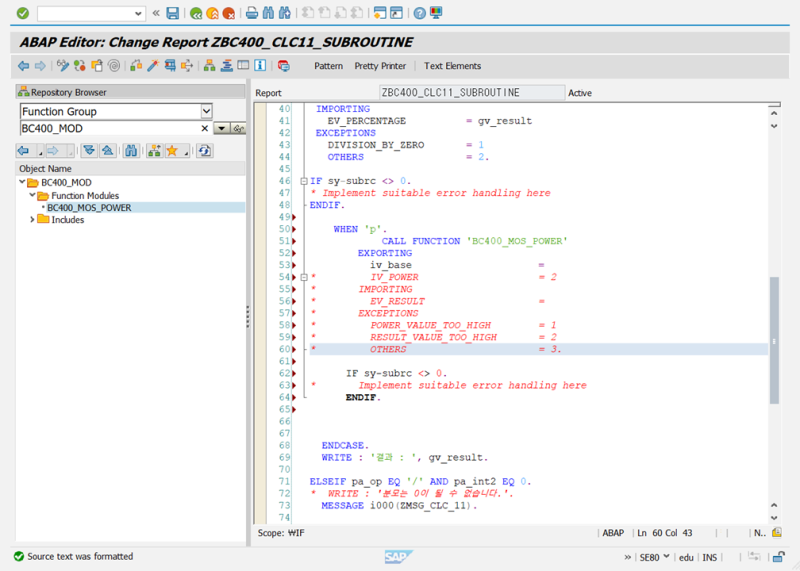This screenshot has width=800, height=571.
Task: Toggle INS insert mode in status bar
Action: (x=709, y=557)
